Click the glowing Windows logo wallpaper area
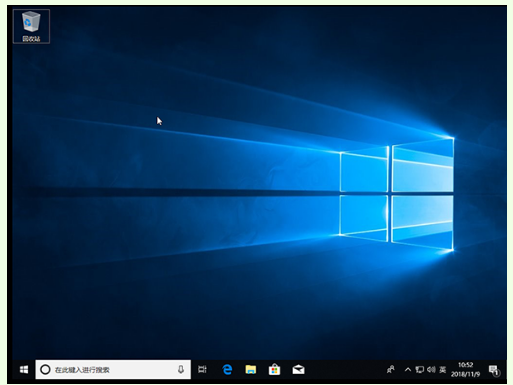Screen dimensions: 513x385 (397, 193)
